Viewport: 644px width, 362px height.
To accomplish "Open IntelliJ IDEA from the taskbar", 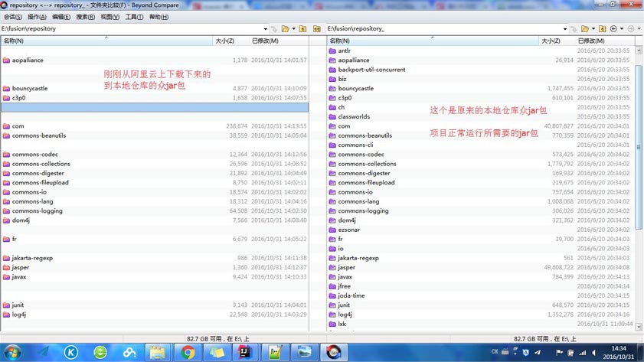I will (x=245, y=353).
